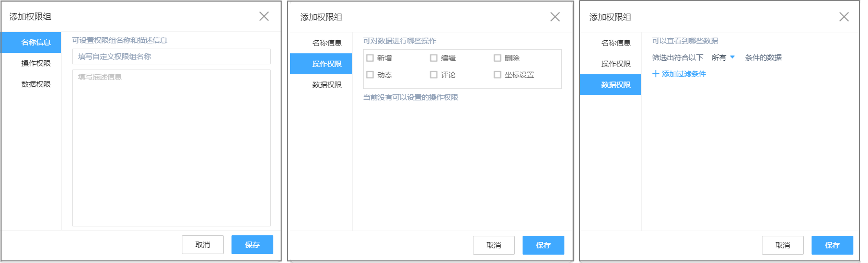Click into the 填写描述信息 text area

pos(171,147)
